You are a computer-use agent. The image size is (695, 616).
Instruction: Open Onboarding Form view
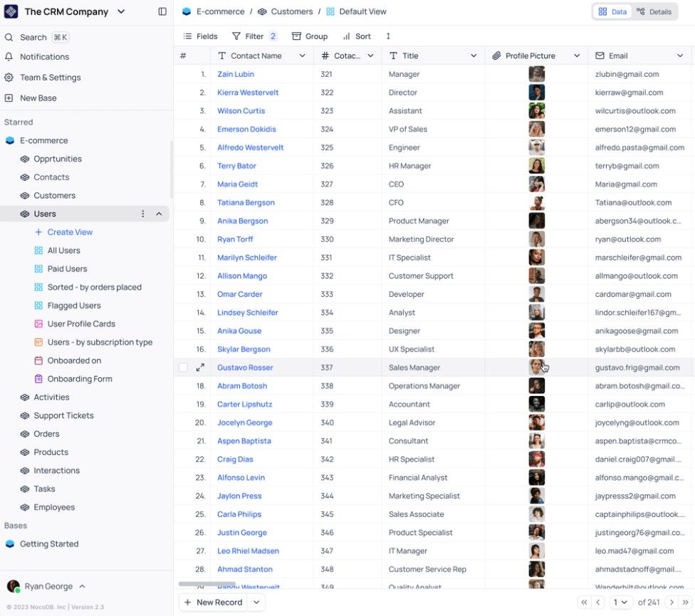[x=80, y=379]
